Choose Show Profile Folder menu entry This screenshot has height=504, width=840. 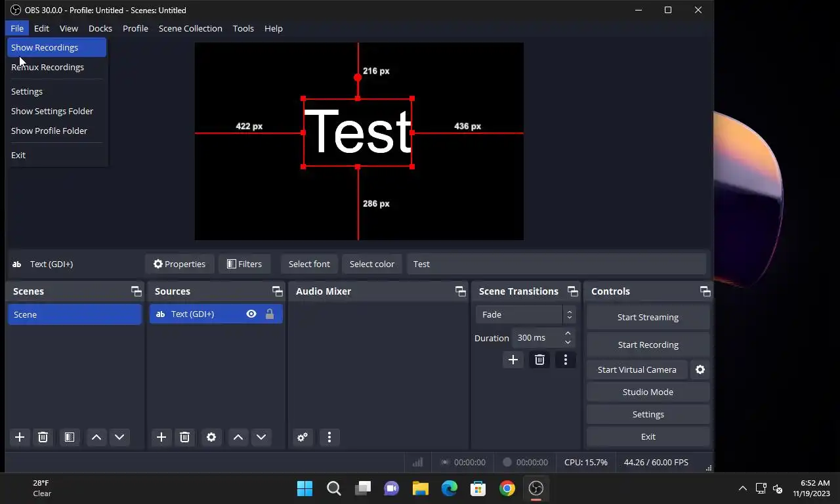(57, 131)
